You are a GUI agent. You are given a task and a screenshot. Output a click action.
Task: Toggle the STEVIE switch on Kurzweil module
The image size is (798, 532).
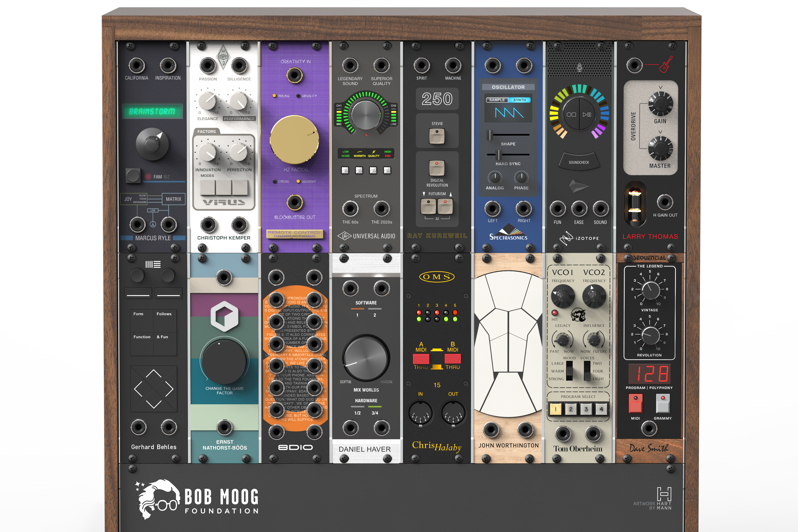coord(437,136)
